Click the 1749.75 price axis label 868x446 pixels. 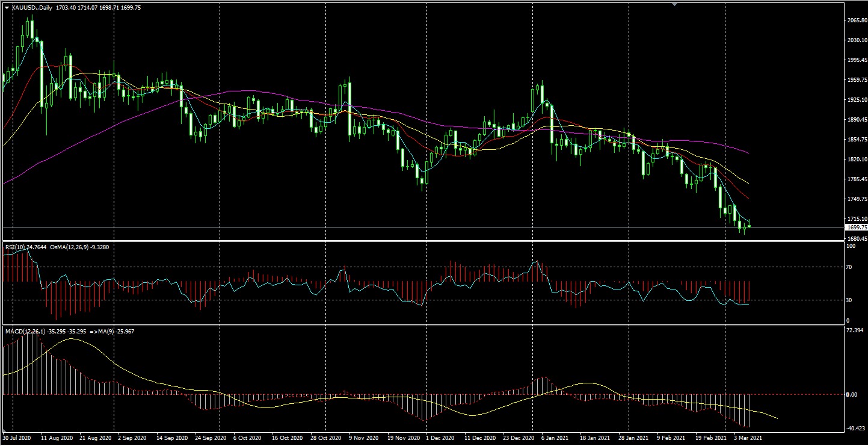coord(856,199)
